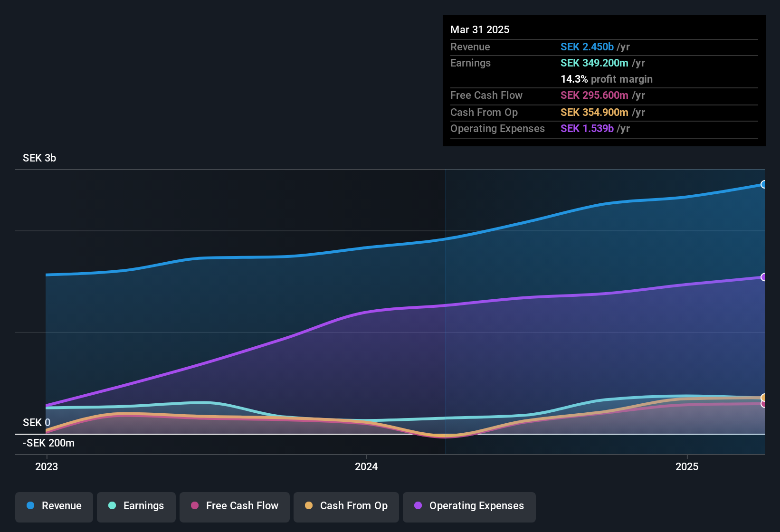The width and height of the screenshot is (780, 532).
Task: Click the -SEK 200m y-axis label
Action: (48, 443)
